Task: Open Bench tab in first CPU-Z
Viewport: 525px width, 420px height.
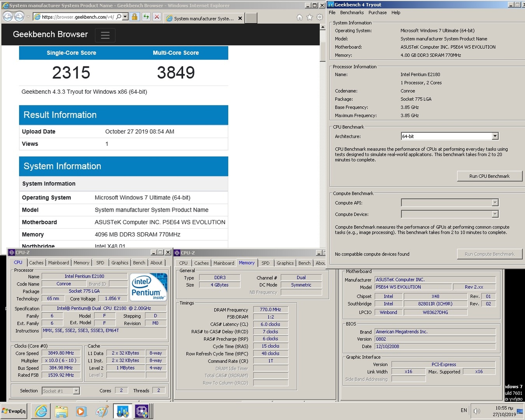Action: [x=139, y=263]
